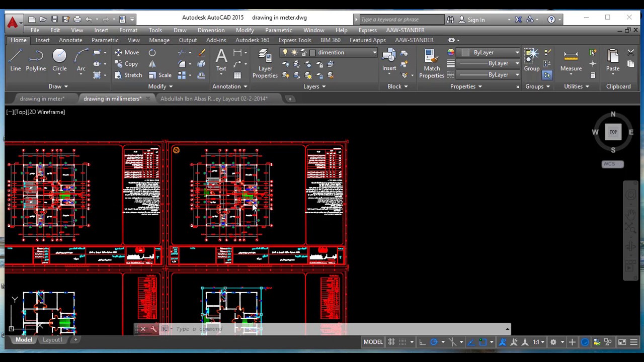Viewport: 644px width, 362px height.
Task: Open the Measure utility
Action: (571, 61)
